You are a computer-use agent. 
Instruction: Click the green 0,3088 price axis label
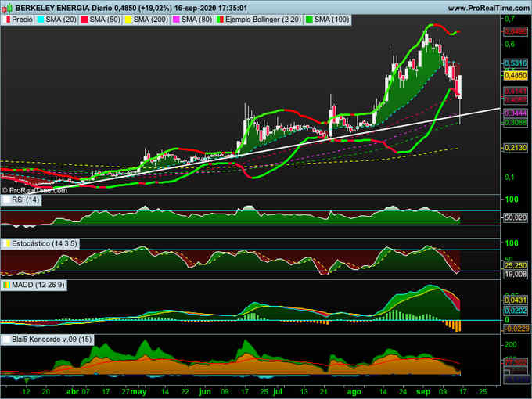516,122
